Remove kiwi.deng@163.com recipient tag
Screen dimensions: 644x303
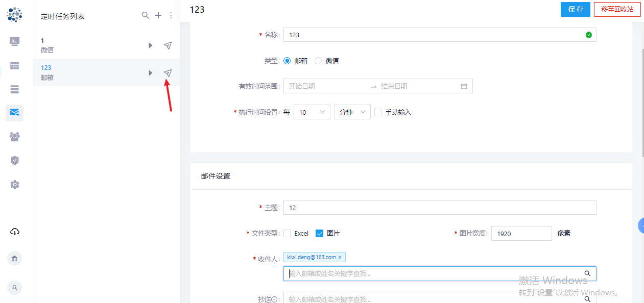click(x=340, y=257)
